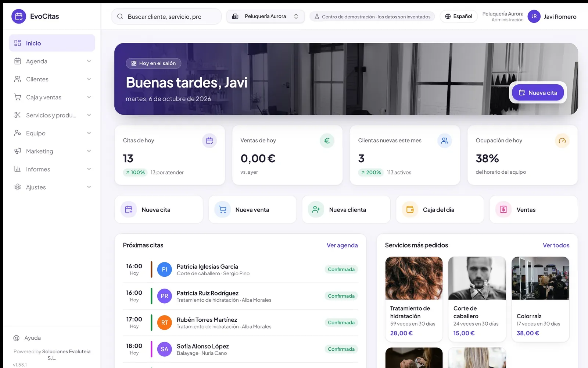The image size is (588, 368).
Task: Click the Nueva venta quick action
Action: pyautogui.click(x=252, y=209)
